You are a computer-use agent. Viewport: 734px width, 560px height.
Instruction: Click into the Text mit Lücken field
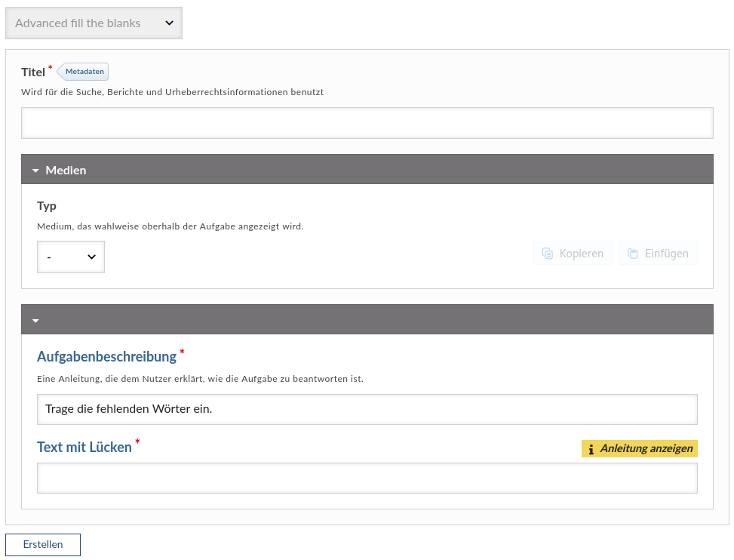367,478
